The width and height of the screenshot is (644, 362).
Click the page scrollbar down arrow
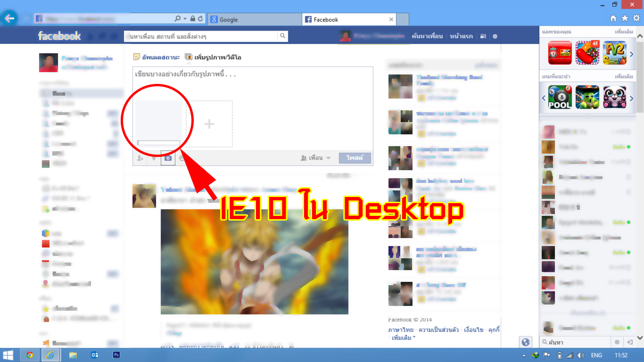640,338
